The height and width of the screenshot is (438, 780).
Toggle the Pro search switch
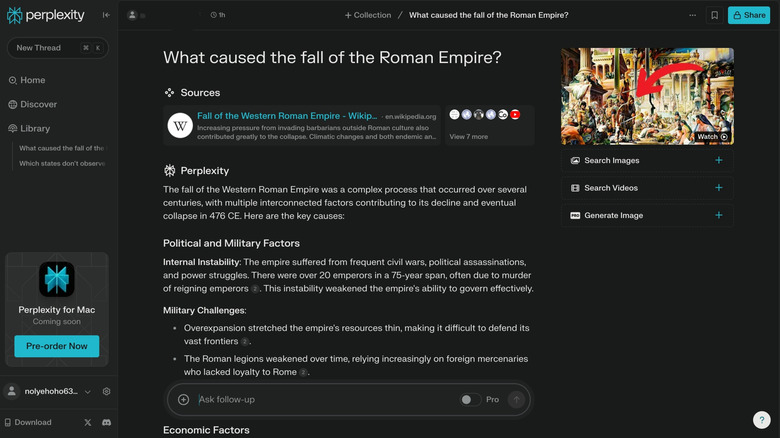click(470, 399)
